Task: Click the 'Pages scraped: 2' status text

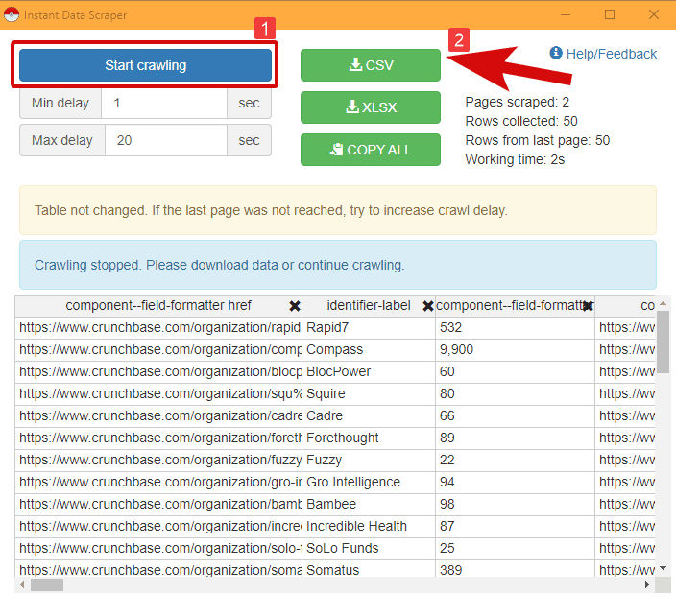Action: (x=517, y=102)
